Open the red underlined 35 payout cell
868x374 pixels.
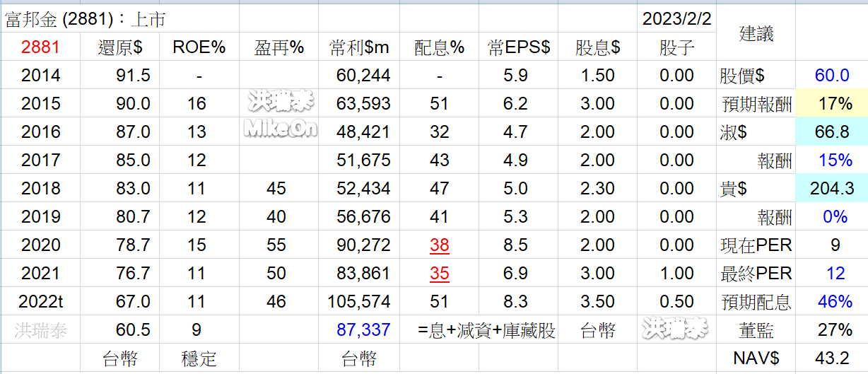click(439, 274)
